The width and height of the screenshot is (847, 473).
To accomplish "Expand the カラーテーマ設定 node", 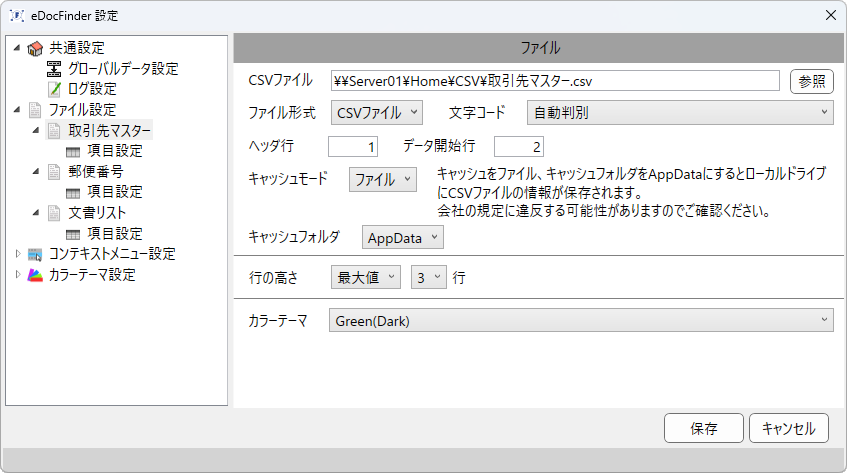I will 17,274.
